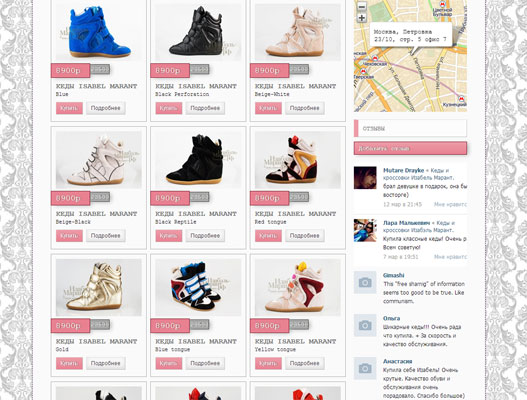Image resolution: width=527 pixels, height=400 pixels.
Task: Click the Кузнецкий metro station marker
Action: (462, 99)
